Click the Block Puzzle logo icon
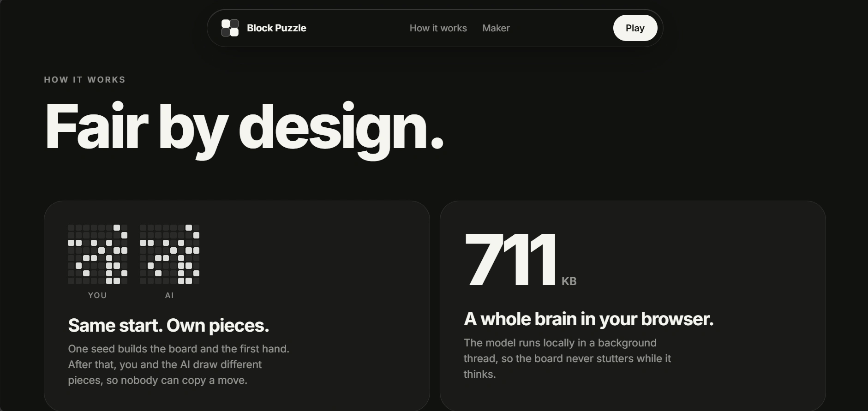868x411 pixels. click(x=230, y=28)
